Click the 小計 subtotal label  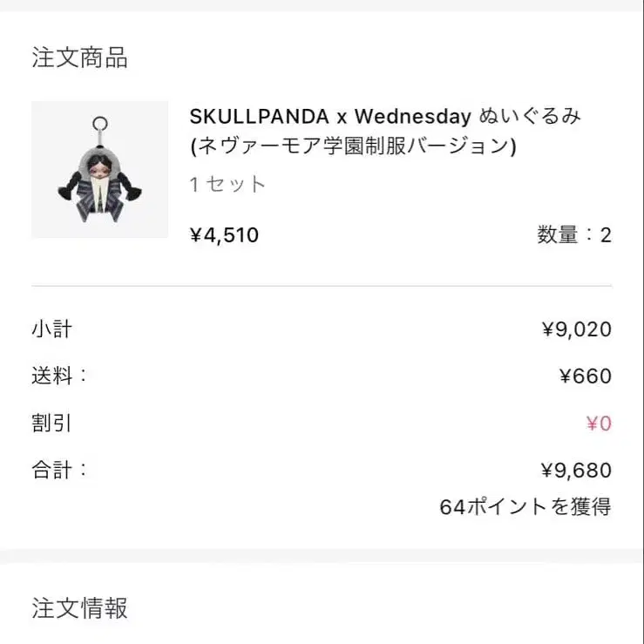point(52,329)
